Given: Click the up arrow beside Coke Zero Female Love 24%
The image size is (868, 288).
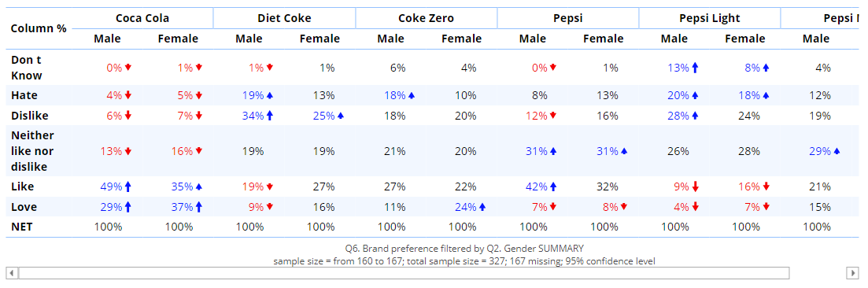Looking at the screenshot, I should point(482,207).
